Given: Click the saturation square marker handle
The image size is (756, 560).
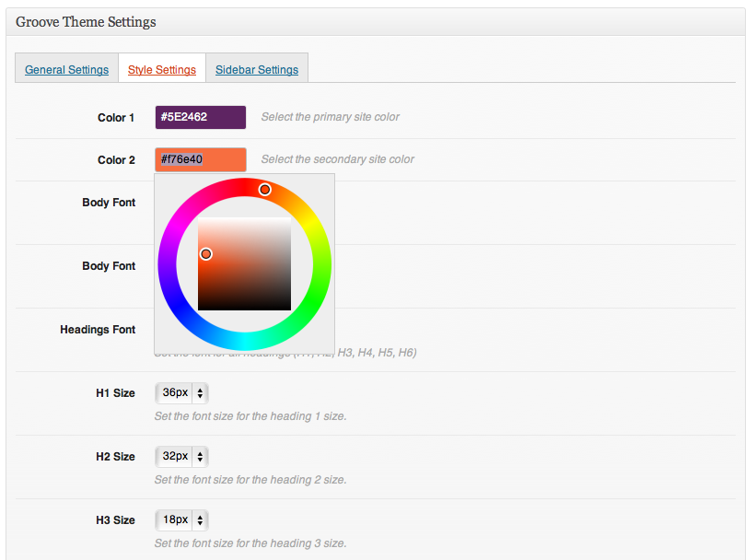Looking at the screenshot, I should [x=206, y=254].
